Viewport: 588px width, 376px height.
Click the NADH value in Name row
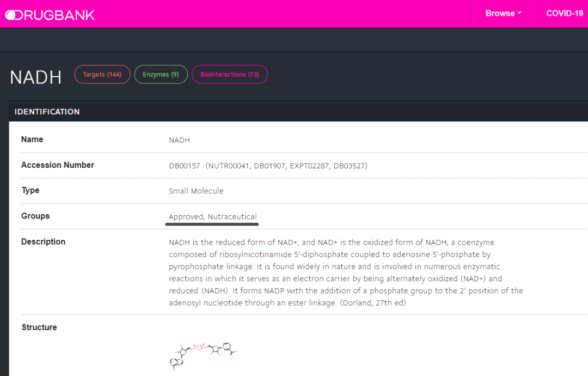pyautogui.click(x=179, y=140)
